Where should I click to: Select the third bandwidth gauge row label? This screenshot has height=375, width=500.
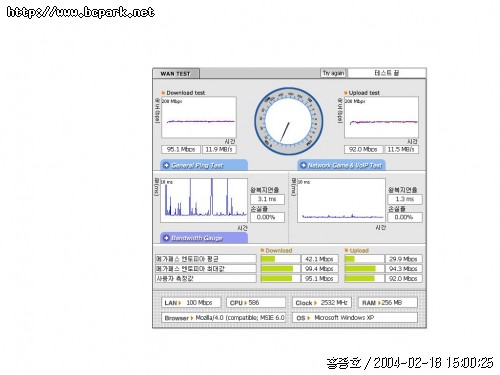(x=206, y=278)
